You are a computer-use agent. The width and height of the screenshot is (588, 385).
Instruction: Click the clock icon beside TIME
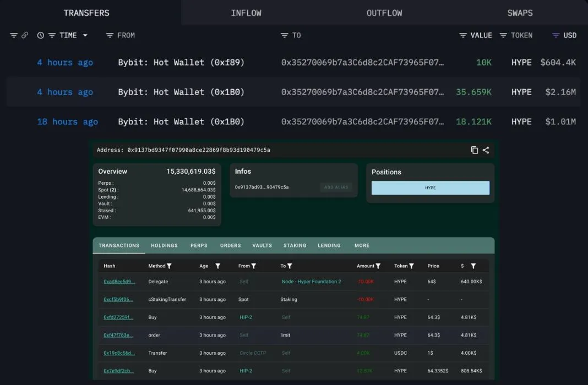(x=41, y=35)
